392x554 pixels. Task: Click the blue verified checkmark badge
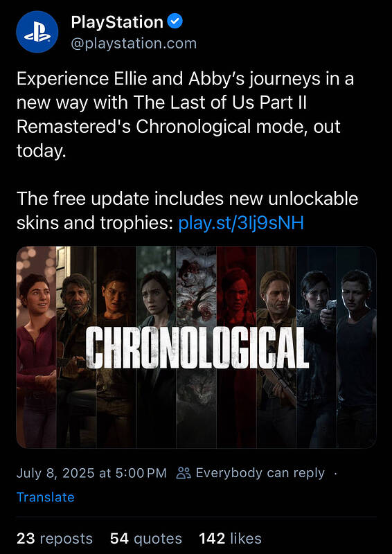[x=175, y=22]
